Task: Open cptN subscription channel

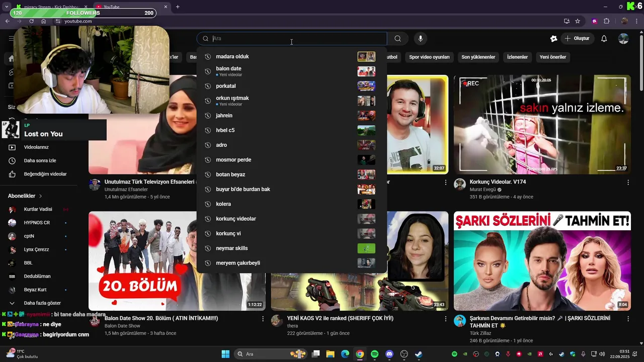Action: (29, 236)
